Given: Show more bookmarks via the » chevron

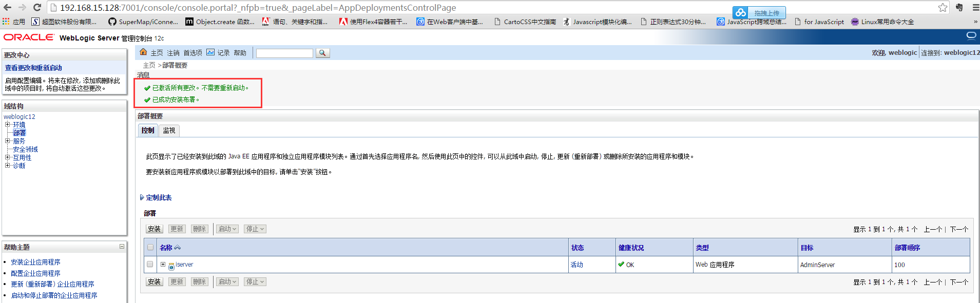Looking at the screenshot, I should [x=975, y=22].
